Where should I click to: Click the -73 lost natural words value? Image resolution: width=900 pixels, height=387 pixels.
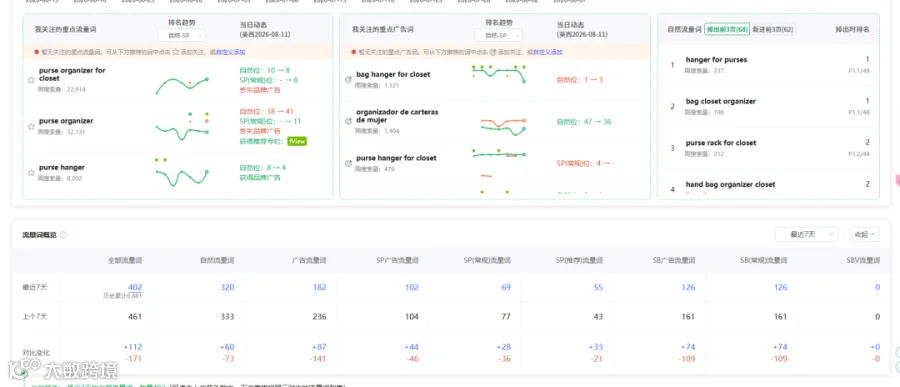227,359
